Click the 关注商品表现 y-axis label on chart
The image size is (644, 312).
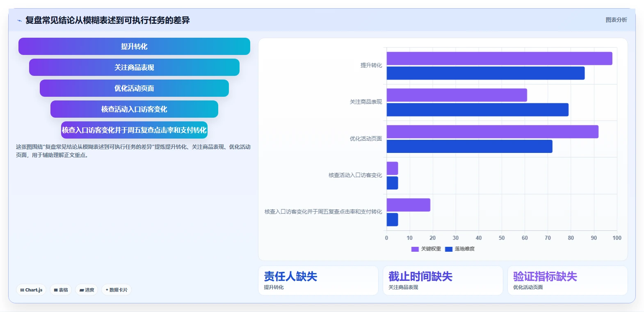(366, 102)
